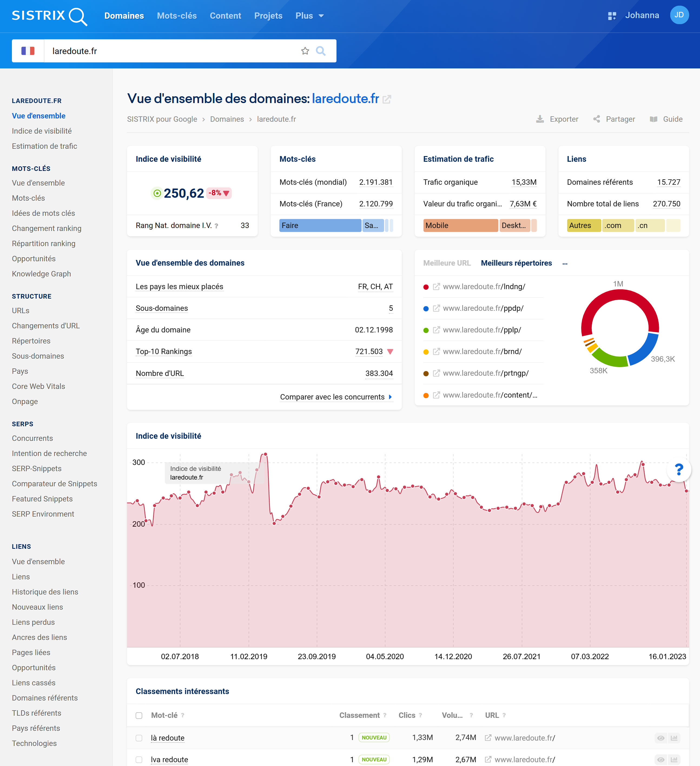Click the blue Faire intent bar segment

pyautogui.click(x=320, y=226)
